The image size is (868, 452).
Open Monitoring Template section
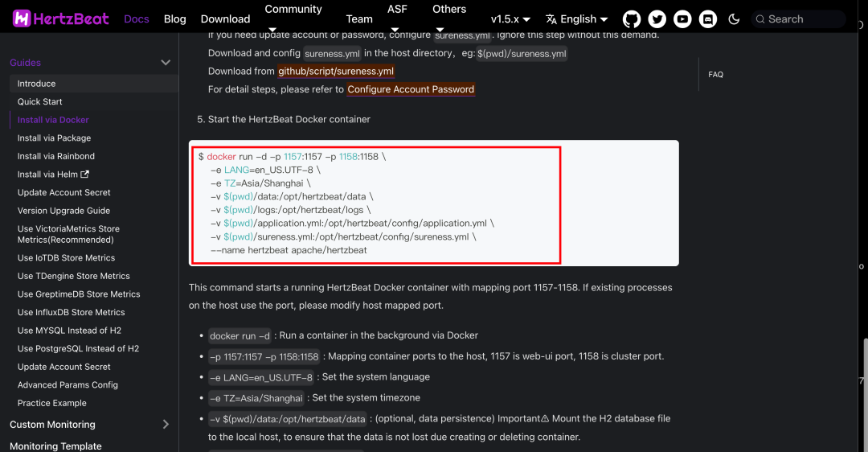(55, 446)
